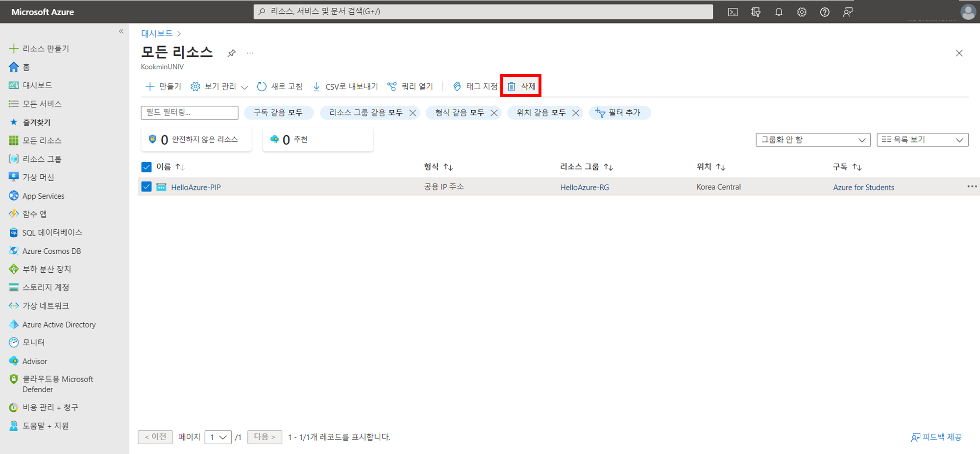Screen dimensions: 980x454
Task: Click 피드백 제공 link
Action: pos(936,437)
